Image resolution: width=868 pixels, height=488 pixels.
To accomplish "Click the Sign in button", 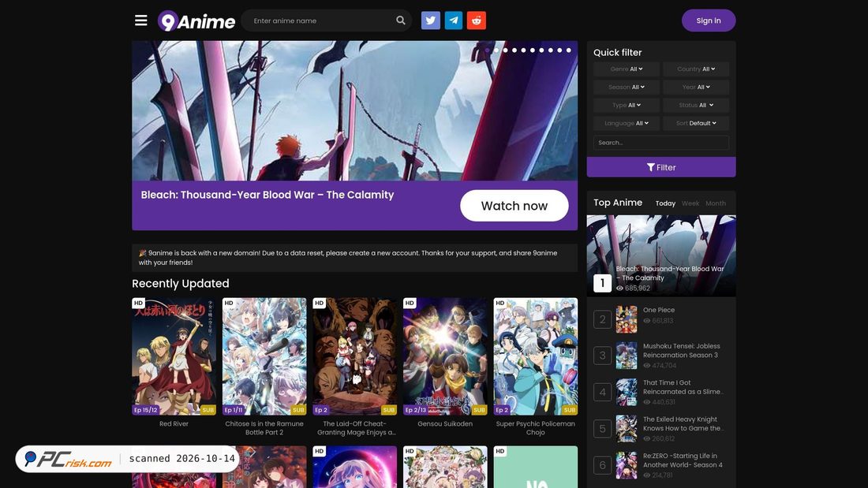I will [x=709, y=20].
